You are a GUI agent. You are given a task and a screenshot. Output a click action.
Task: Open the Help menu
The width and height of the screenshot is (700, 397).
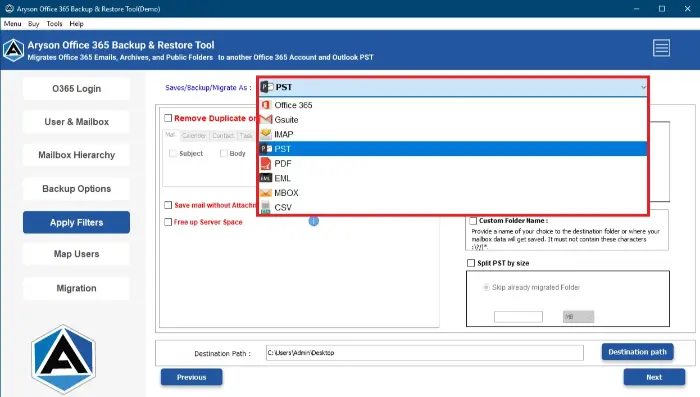coord(76,24)
